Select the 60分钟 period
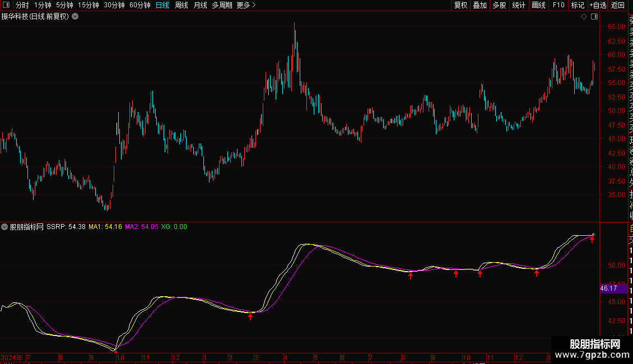Screen dimensions: 633x364 (x=140, y=5)
